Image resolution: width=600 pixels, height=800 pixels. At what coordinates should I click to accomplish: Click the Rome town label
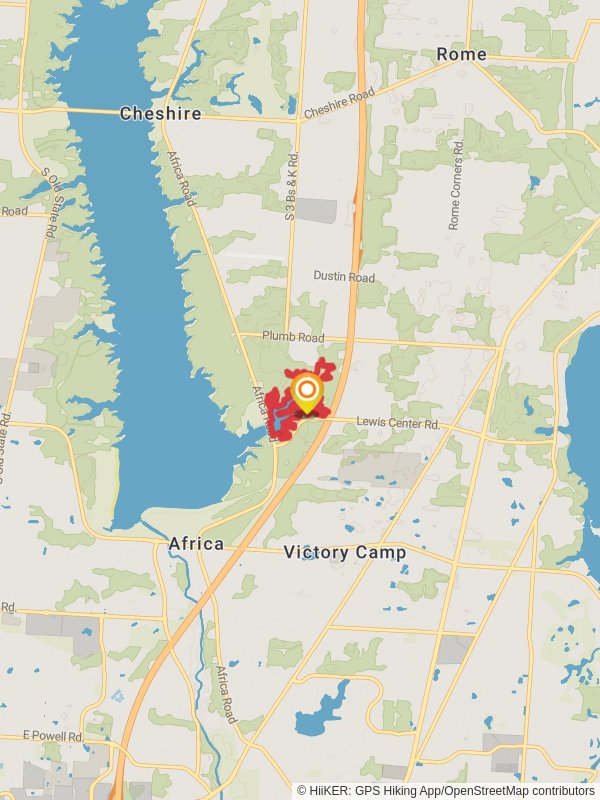coord(461,54)
